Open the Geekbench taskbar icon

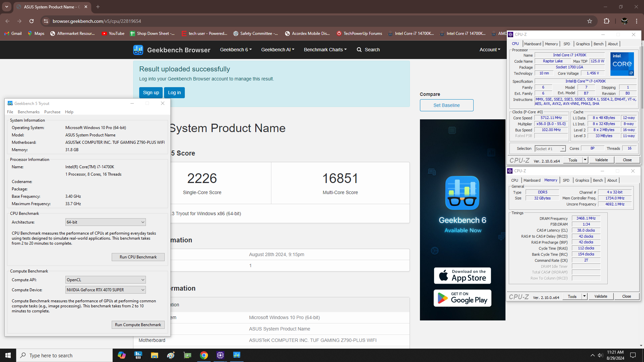pos(237,355)
